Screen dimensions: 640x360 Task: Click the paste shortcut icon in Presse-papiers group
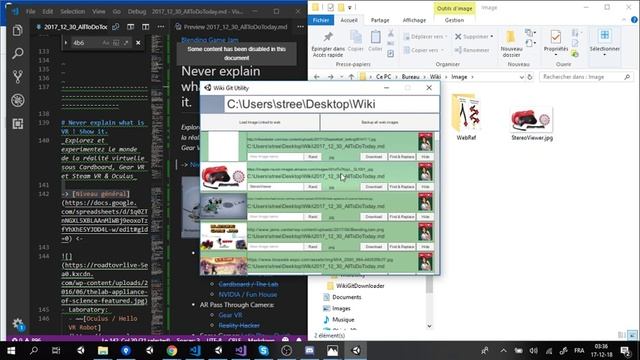point(391,53)
